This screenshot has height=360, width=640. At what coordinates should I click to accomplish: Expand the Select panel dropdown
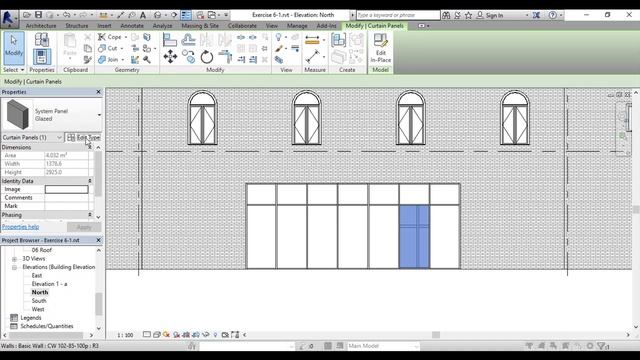click(x=14, y=70)
